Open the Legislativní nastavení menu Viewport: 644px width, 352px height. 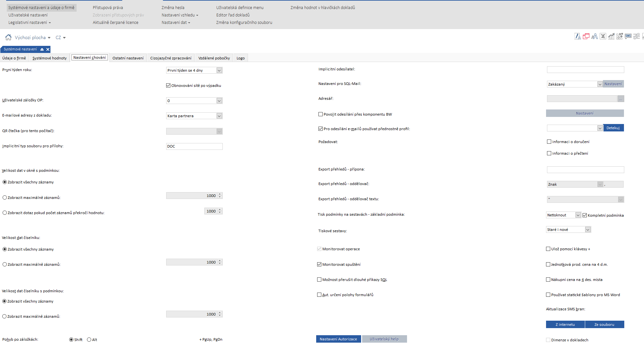pos(29,23)
